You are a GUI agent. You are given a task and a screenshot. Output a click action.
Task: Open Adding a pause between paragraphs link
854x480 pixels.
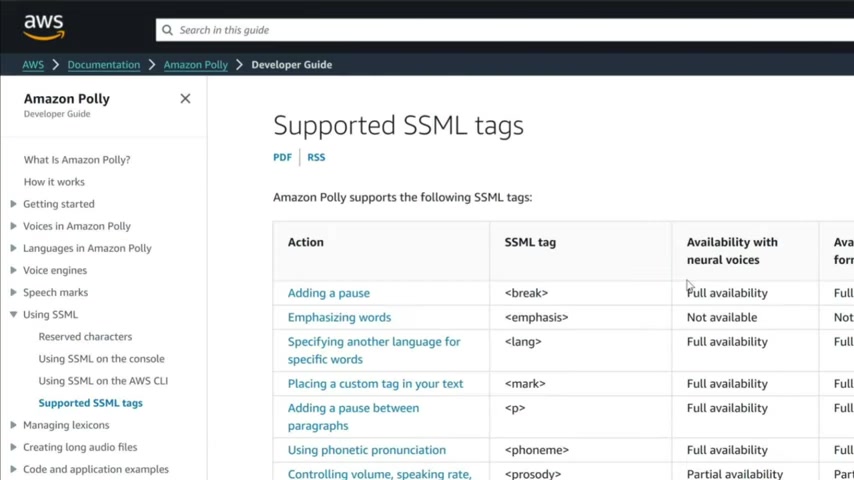(x=353, y=417)
